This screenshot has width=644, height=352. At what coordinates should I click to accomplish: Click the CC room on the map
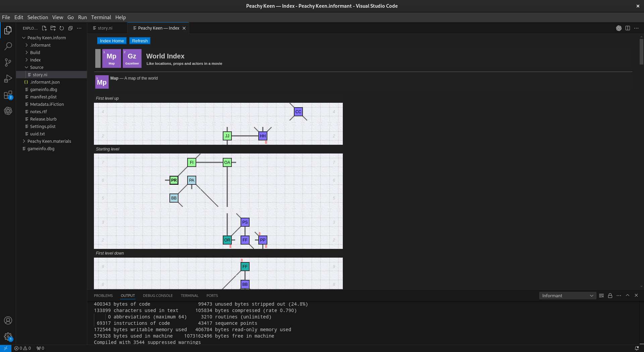298,112
